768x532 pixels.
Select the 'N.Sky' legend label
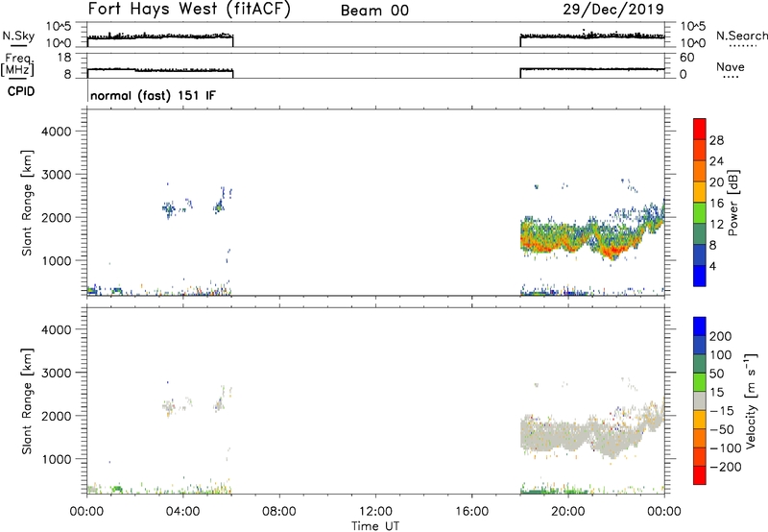pyautogui.click(x=18, y=36)
